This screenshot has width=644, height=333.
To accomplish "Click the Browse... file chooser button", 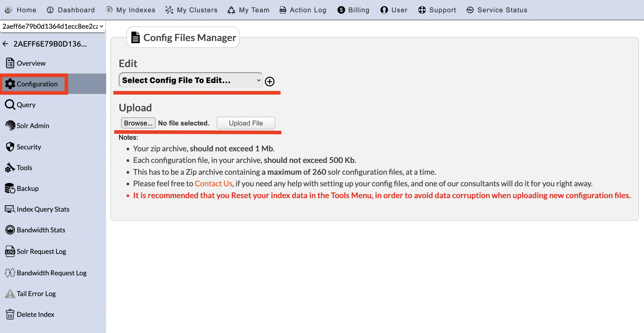I will coord(138,123).
